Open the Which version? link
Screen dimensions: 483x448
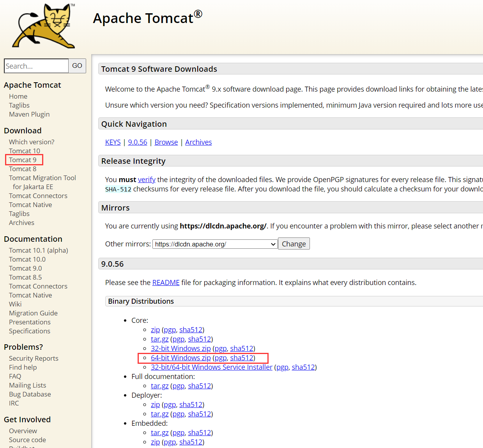32,142
